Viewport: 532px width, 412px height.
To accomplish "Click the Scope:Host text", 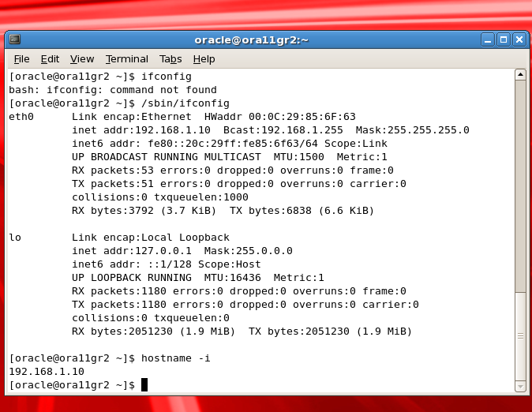I will pos(230,264).
